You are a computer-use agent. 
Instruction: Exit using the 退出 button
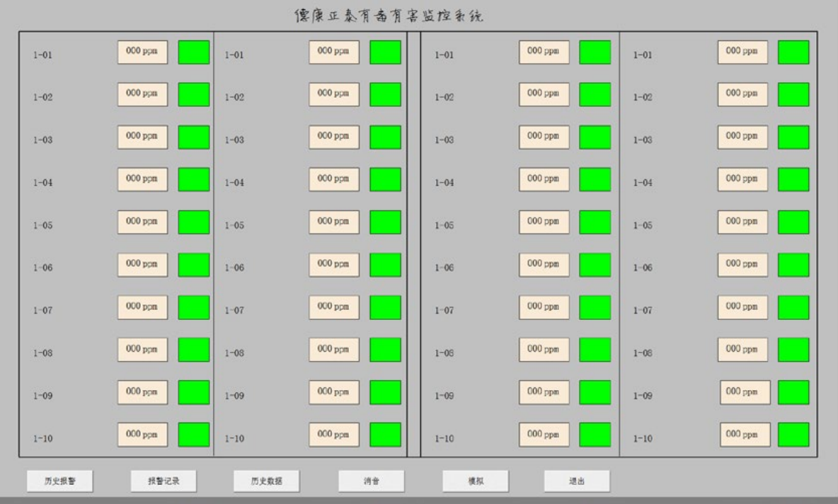pyautogui.click(x=576, y=481)
